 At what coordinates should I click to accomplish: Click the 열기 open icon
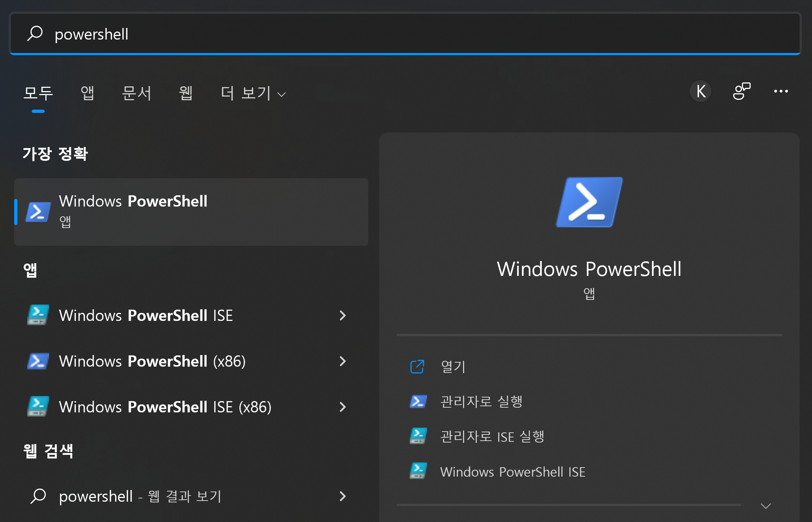(417, 367)
